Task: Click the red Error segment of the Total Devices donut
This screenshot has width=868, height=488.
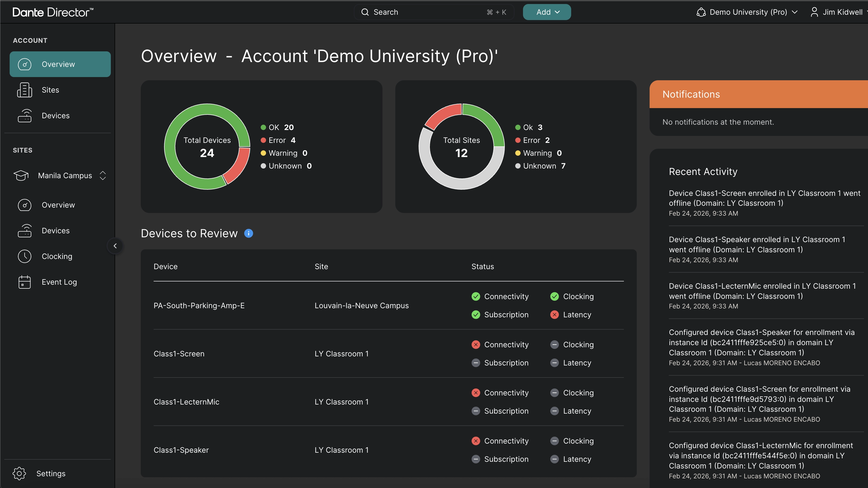Action: pyautogui.click(x=240, y=165)
